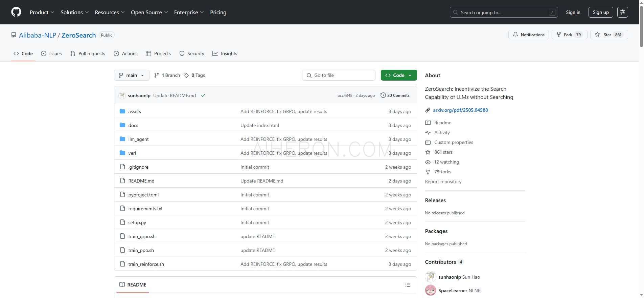Open the Product dropdown menu
The width and height of the screenshot is (644, 298).
point(42,12)
